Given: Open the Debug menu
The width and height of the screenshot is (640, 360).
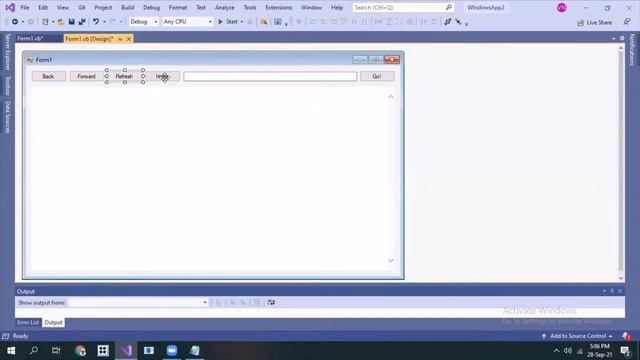Looking at the screenshot, I should coord(151,7).
